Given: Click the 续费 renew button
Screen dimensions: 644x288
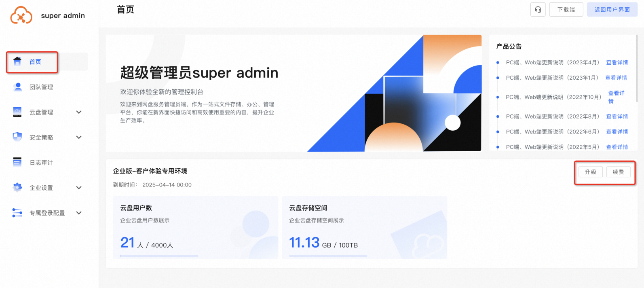Looking at the screenshot, I should tap(618, 172).
